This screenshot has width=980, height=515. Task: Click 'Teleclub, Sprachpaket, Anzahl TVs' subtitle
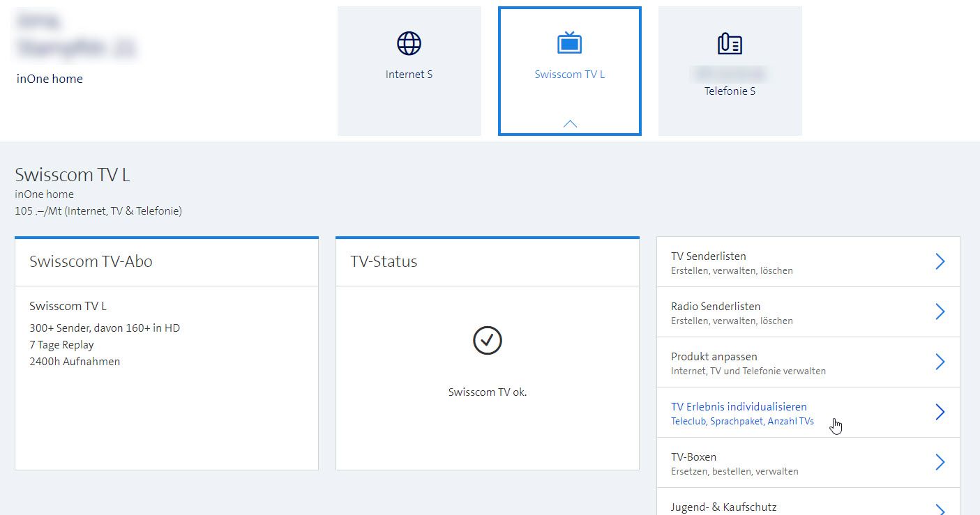point(742,421)
